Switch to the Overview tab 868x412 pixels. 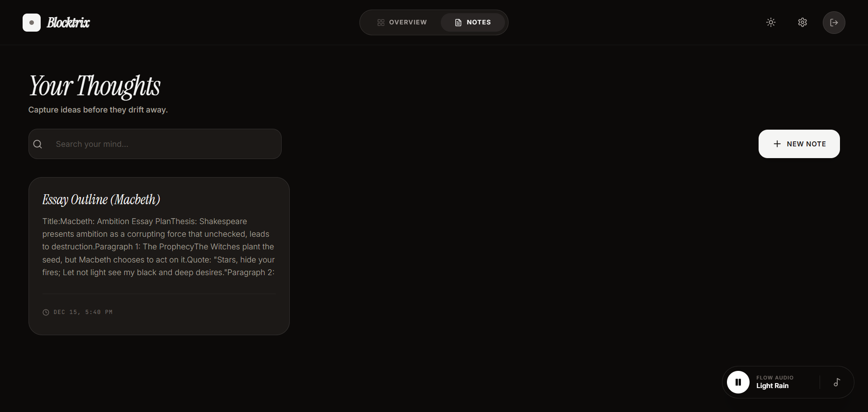pyautogui.click(x=402, y=22)
